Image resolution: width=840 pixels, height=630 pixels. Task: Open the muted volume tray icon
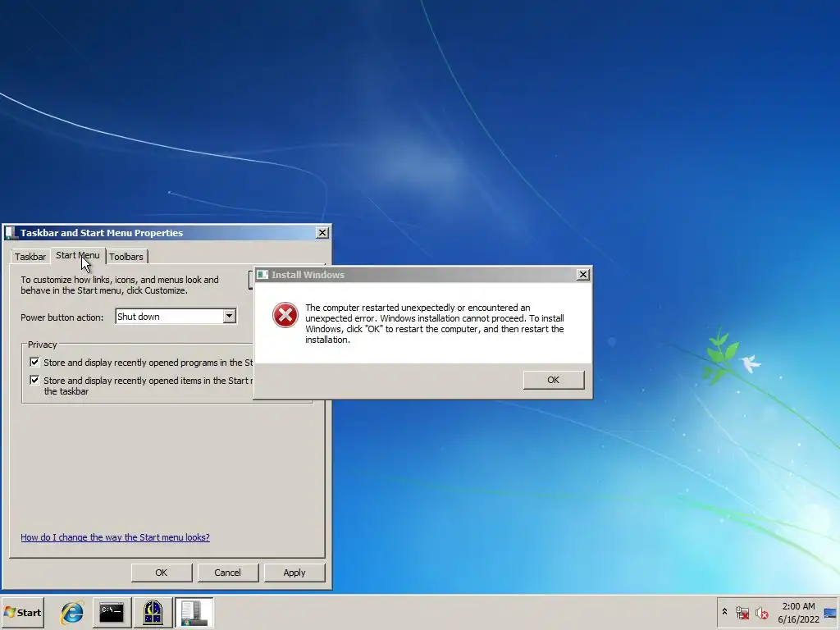coord(761,612)
